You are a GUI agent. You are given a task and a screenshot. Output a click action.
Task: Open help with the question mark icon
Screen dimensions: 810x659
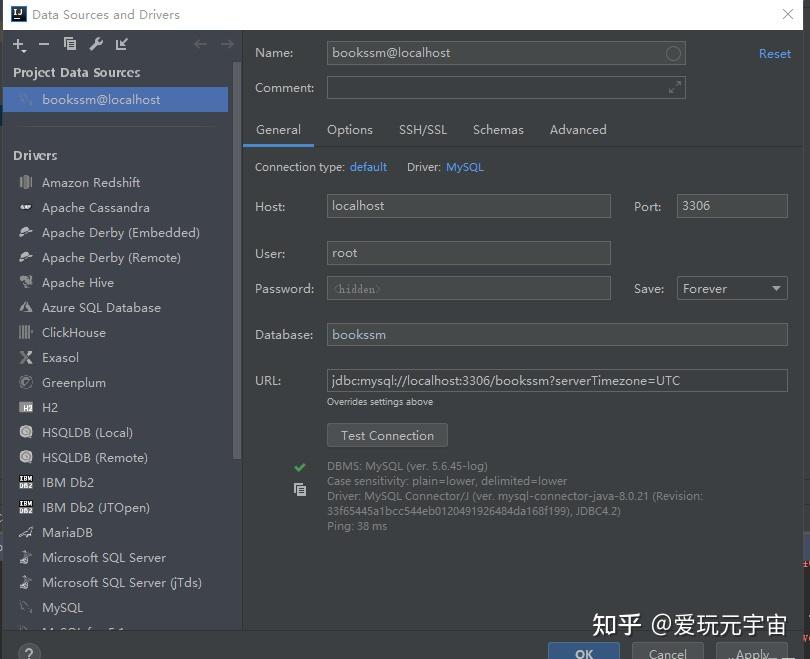[x=28, y=651]
